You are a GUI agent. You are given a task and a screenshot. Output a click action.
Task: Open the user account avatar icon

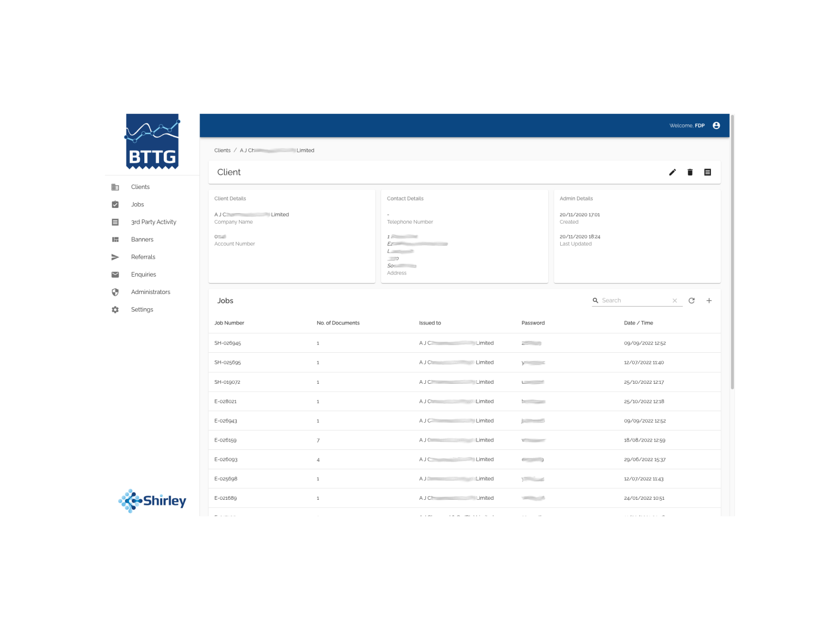(716, 125)
